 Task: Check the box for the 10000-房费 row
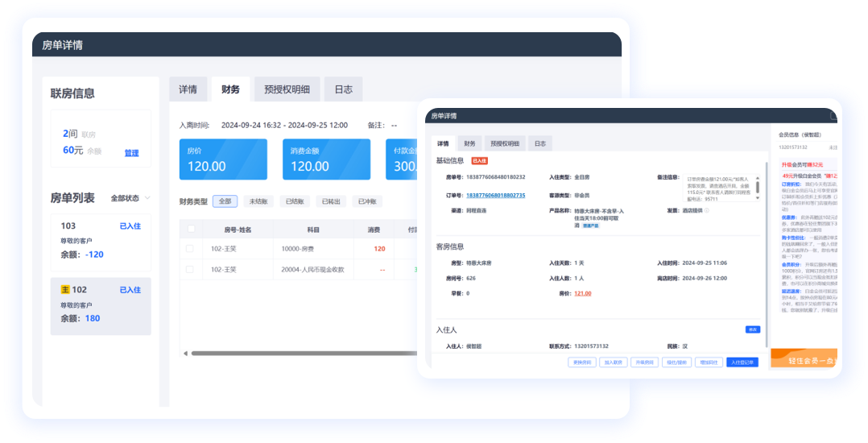(x=190, y=249)
